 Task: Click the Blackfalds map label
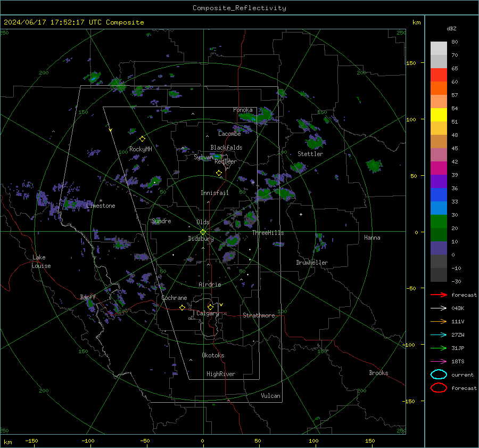226,148
